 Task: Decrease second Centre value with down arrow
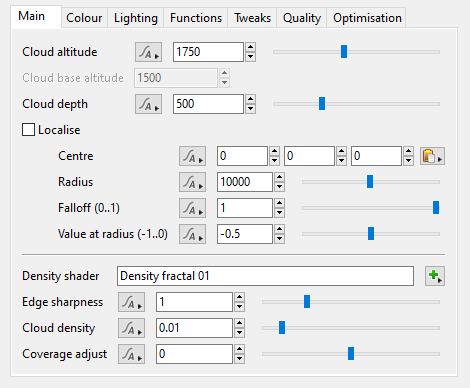(341, 161)
